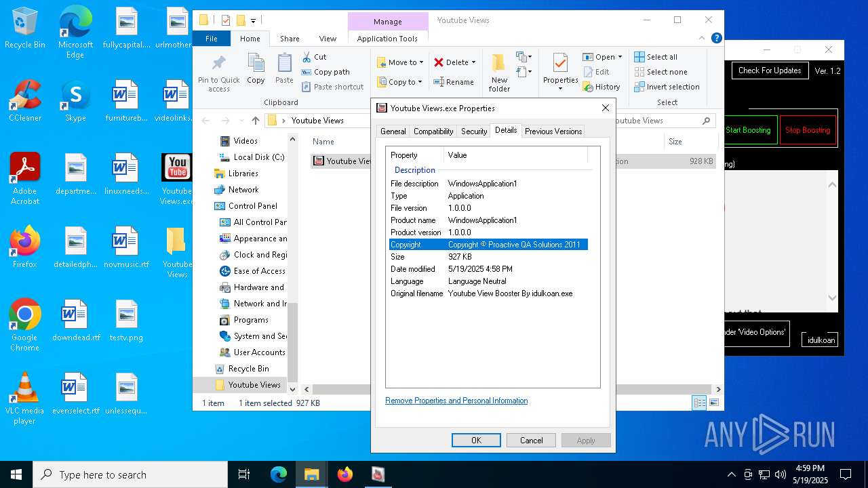This screenshot has height=488, width=868.
Task: Click Paste shortcut in ribbon
Action: (333, 87)
